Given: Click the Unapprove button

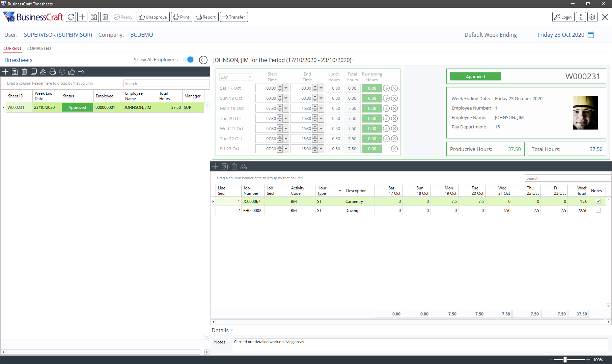Looking at the screenshot, I should (x=153, y=17).
